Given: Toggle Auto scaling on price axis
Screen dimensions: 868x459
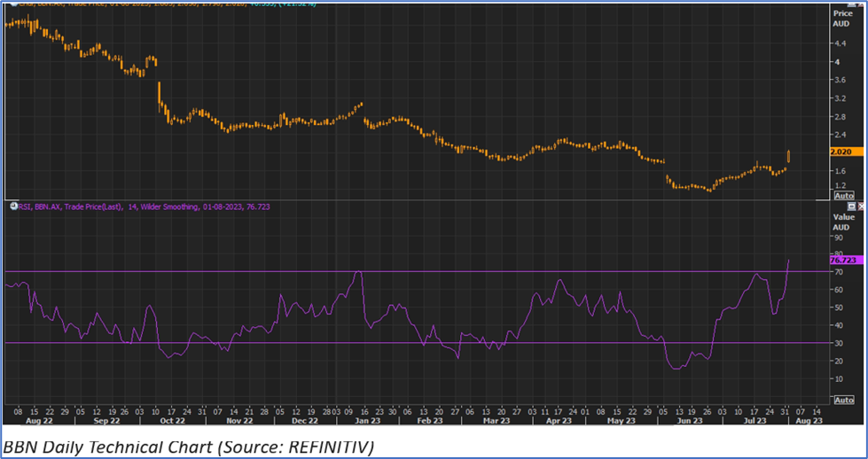Looking at the screenshot, I should [x=843, y=195].
